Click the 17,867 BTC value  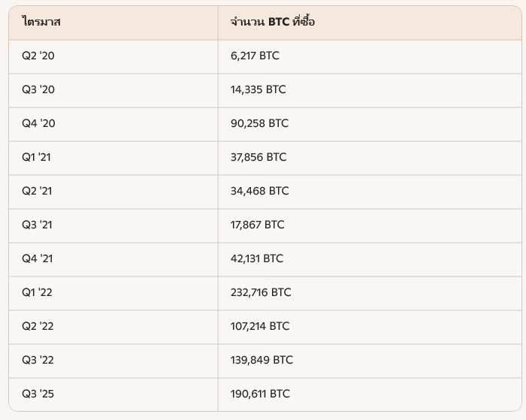(257, 225)
